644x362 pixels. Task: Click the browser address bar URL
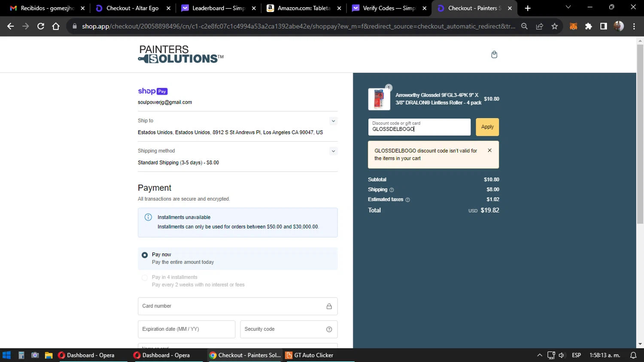[x=298, y=26]
